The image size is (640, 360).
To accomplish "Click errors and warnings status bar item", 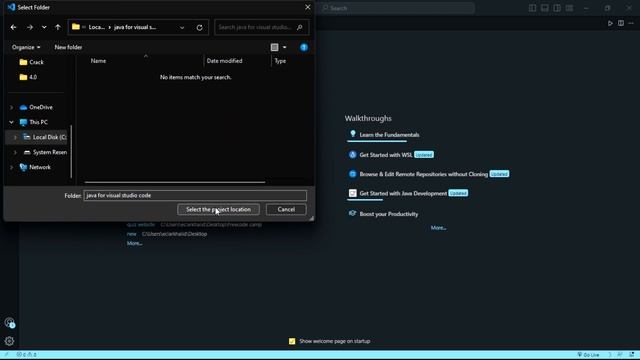I will click(x=26, y=355).
